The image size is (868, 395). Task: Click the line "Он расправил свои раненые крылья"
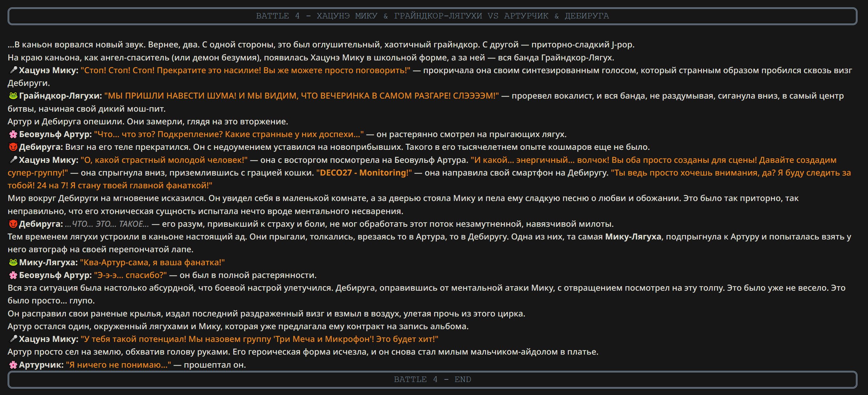pyautogui.click(x=266, y=314)
